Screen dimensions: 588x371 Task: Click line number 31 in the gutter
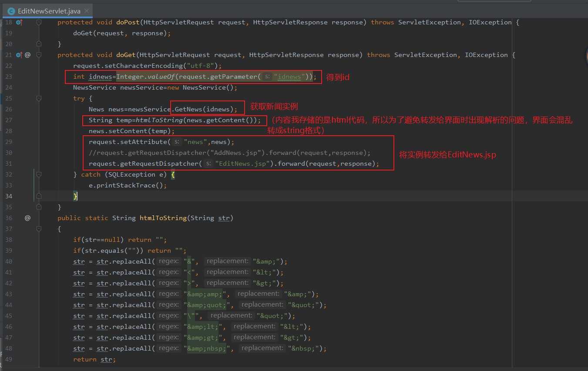[x=9, y=164]
